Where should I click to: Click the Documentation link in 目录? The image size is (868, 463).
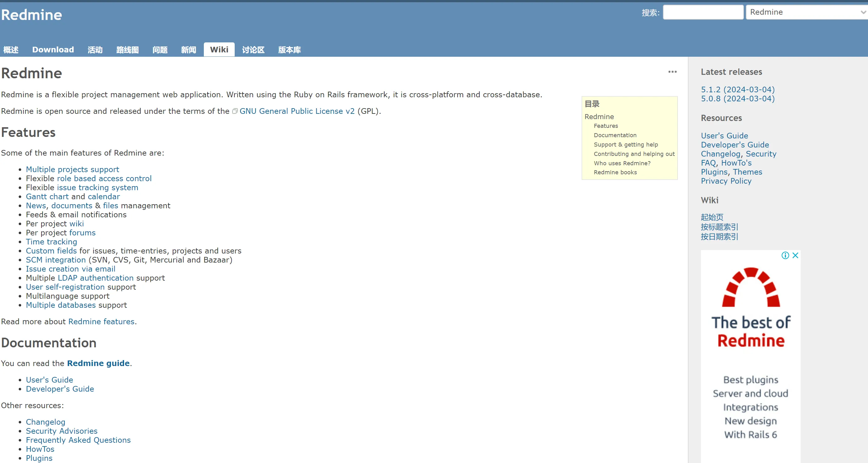pyautogui.click(x=615, y=135)
